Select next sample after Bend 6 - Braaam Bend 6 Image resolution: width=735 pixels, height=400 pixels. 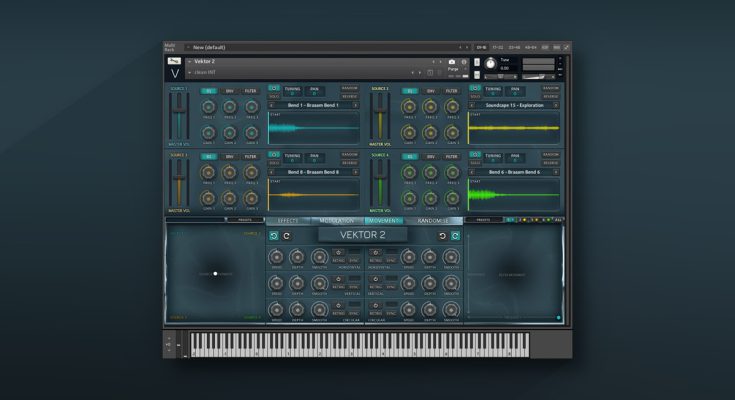click(556, 172)
